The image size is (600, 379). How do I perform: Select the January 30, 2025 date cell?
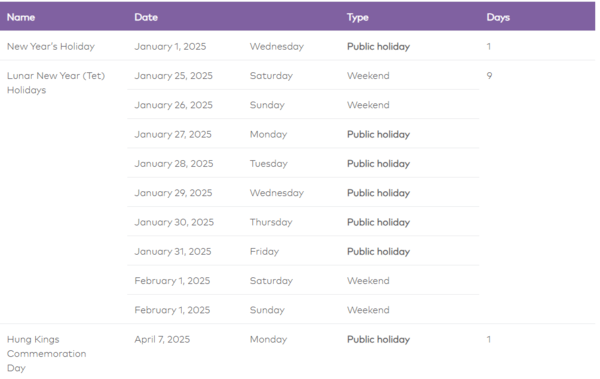pyautogui.click(x=174, y=222)
